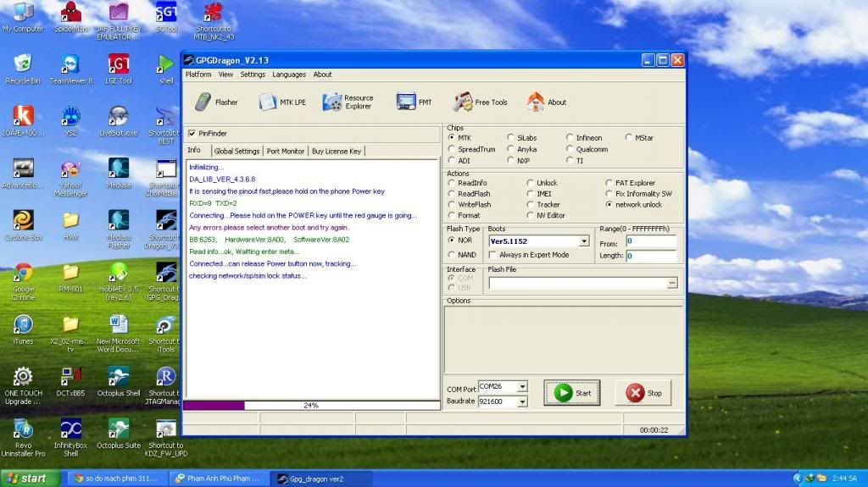The image size is (868, 487).
Task: Select the LGE Tool desktop icon
Action: pos(119,69)
